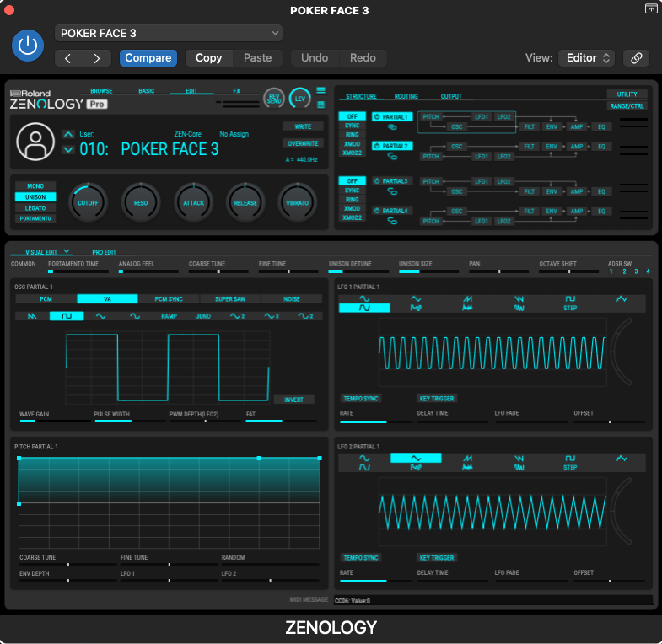Select the square wave OSC waveform
662x644 pixels.
pyautogui.click(x=67, y=316)
